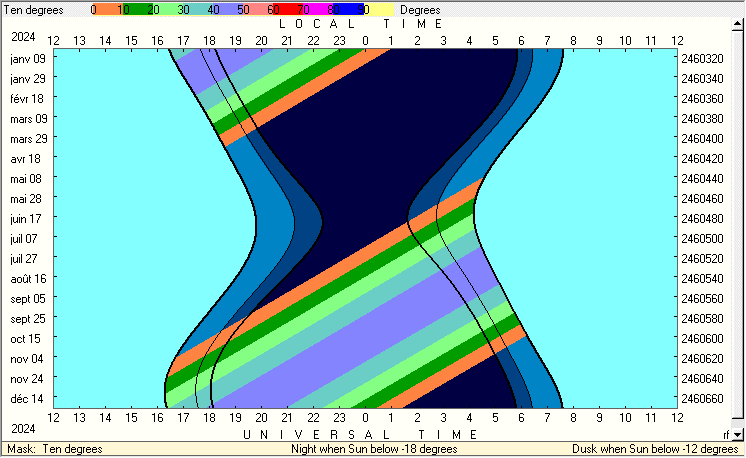Click the 'janv 29' date label

[28, 78]
